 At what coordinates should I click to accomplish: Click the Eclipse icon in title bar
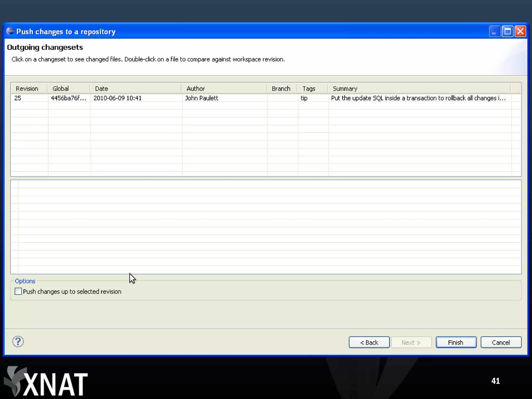10,31
